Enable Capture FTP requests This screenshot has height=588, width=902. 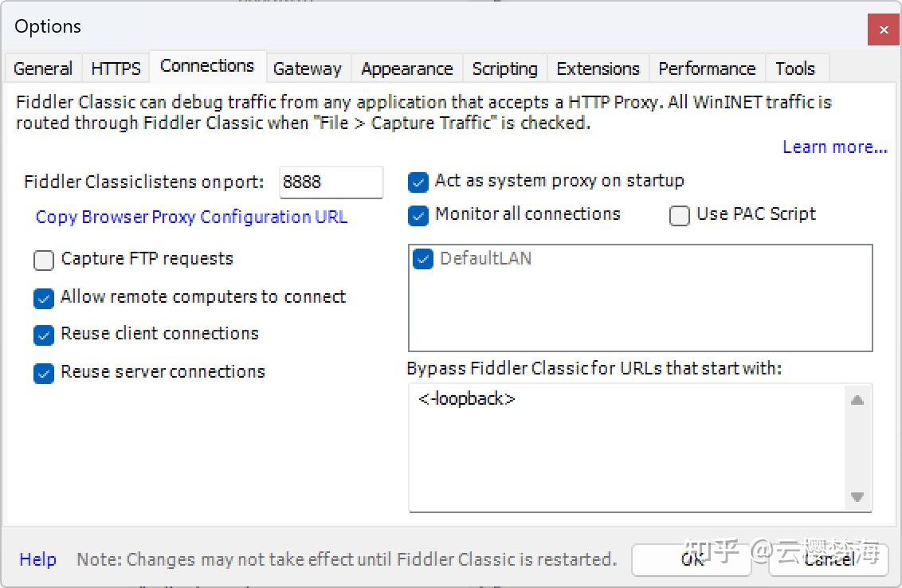pyautogui.click(x=44, y=260)
